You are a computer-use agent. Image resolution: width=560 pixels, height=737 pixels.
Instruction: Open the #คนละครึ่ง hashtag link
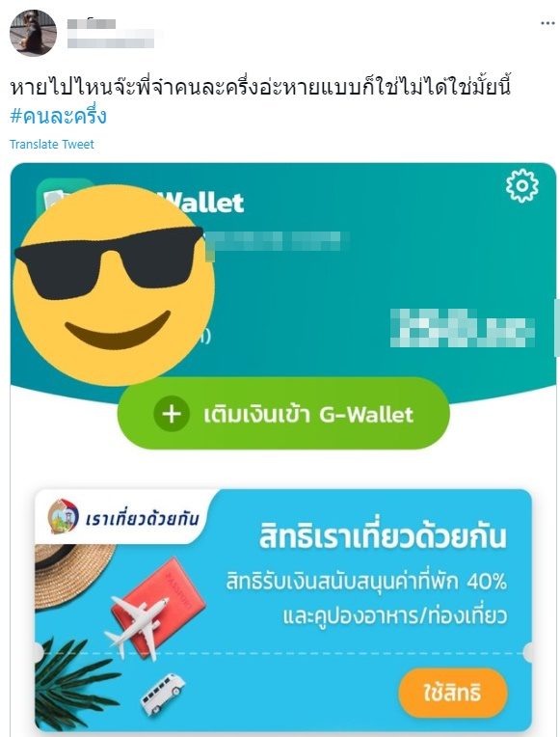pos(58,116)
